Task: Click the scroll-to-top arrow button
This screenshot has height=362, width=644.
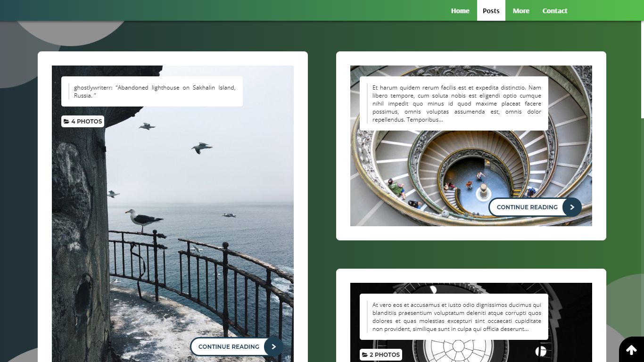Action: [x=631, y=349]
